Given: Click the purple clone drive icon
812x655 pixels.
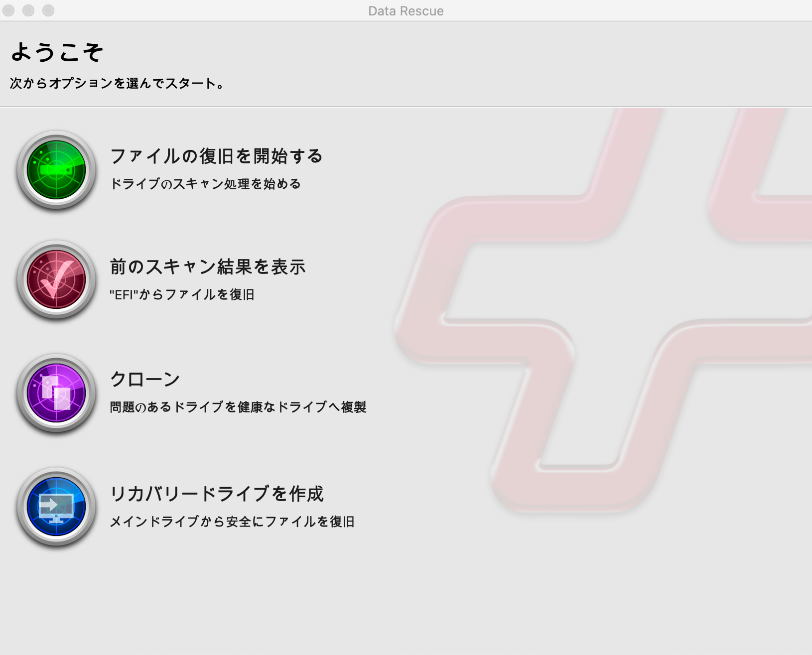Looking at the screenshot, I should coord(56,393).
